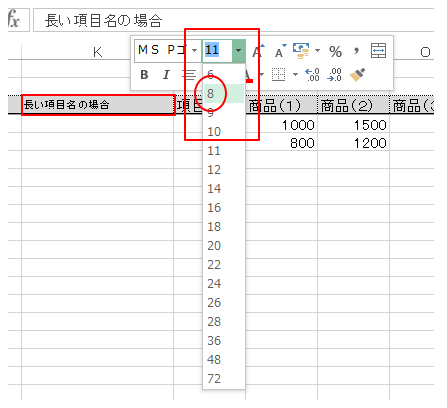
Task: Choose font size 36 from list
Action: pyautogui.click(x=224, y=340)
